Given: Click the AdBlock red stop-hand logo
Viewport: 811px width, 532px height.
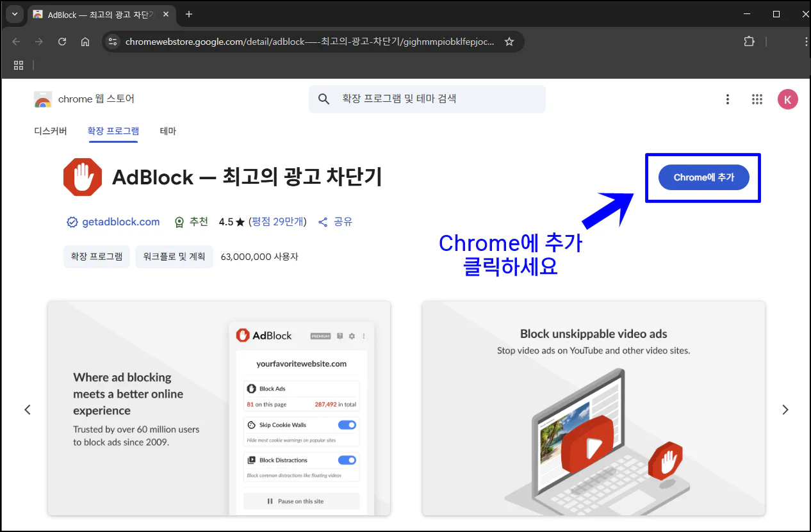Looking at the screenshot, I should (x=83, y=177).
